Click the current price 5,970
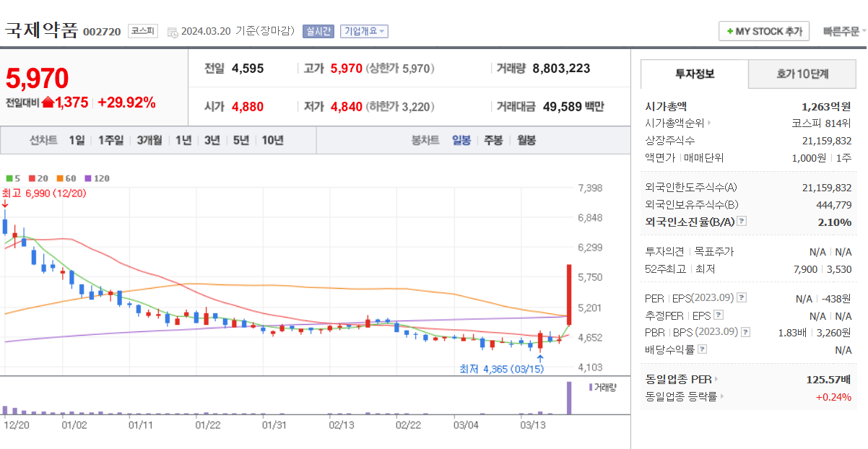The height and width of the screenshot is (449, 868). pyautogui.click(x=37, y=78)
